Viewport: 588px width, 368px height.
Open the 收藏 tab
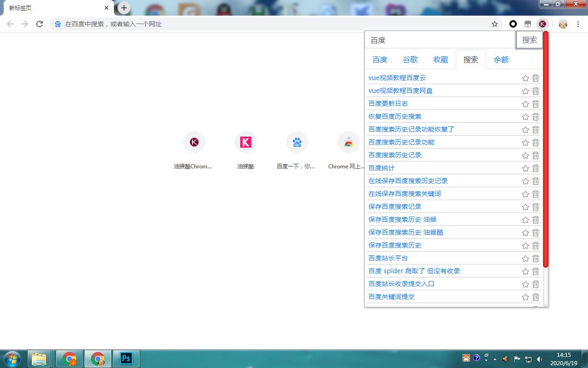pos(441,60)
